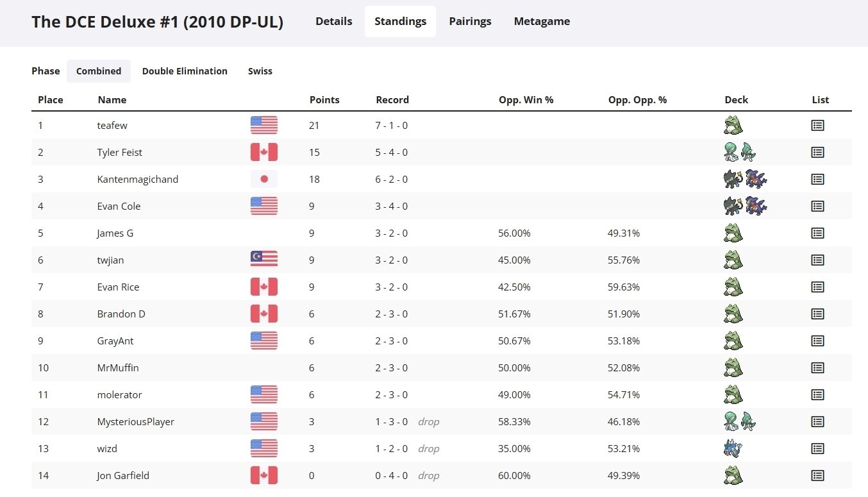Open twjian's deck list icon
Screen dimensions: 868x497
coord(817,260)
